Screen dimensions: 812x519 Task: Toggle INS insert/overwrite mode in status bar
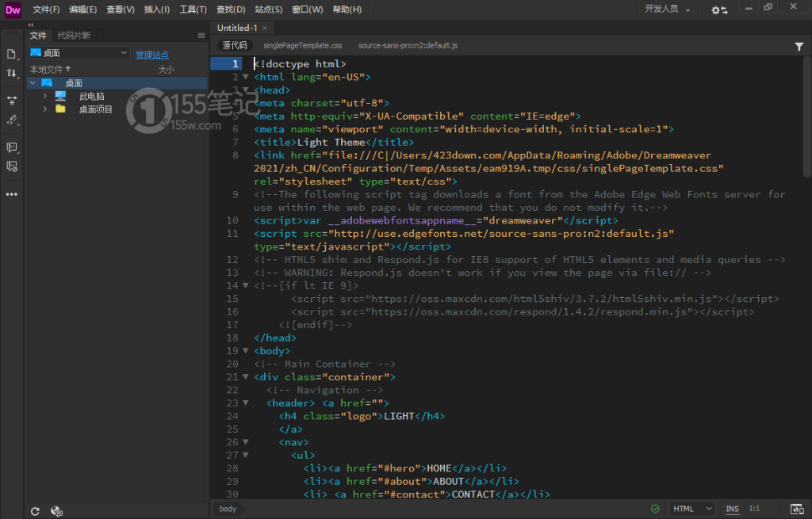click(x=732, y=509)
